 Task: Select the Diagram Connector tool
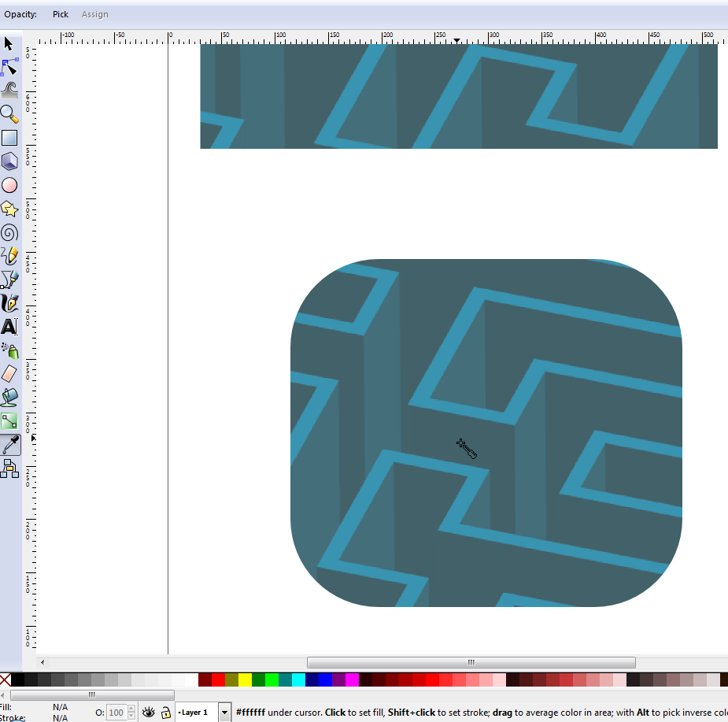click(x=9, y=468)
